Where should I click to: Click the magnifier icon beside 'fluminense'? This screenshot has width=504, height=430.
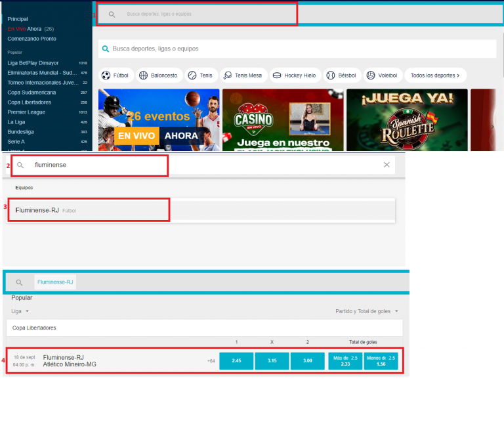[20, 165]
